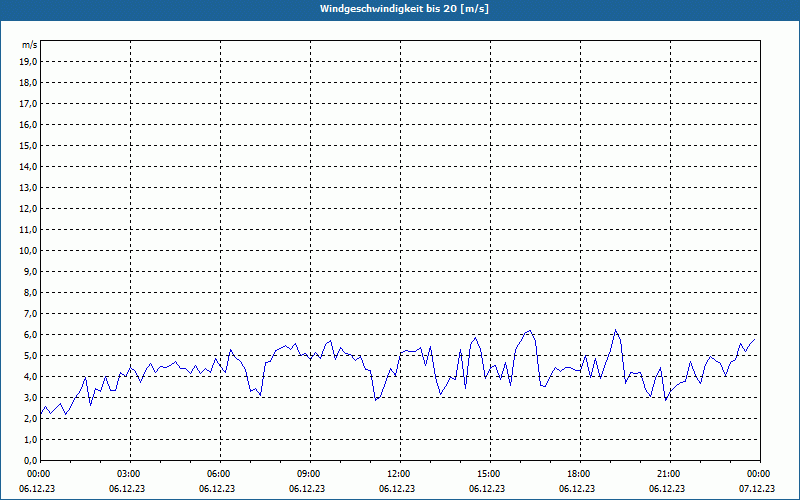800x500 pixels.
Task: Click the 1,0 y-axis label
Action: click(x=30, y=439)
